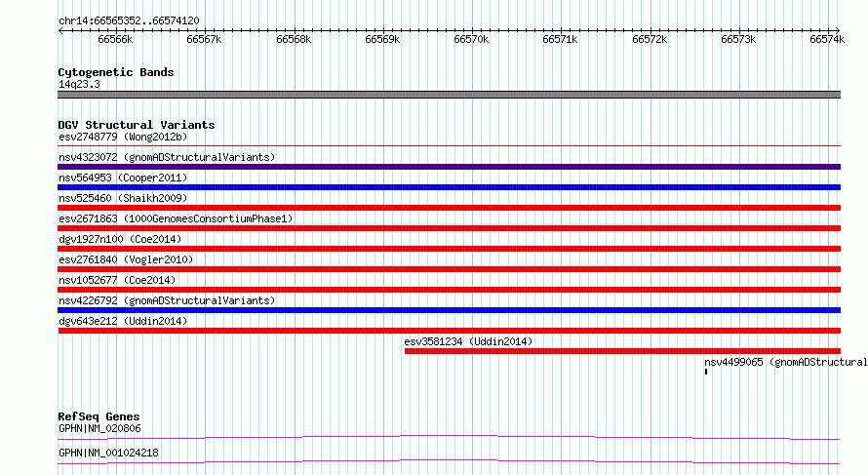Open dgv643e212 (Uddin2014) variant label
This screenshot has height=475, width=868.
(123, 321)
